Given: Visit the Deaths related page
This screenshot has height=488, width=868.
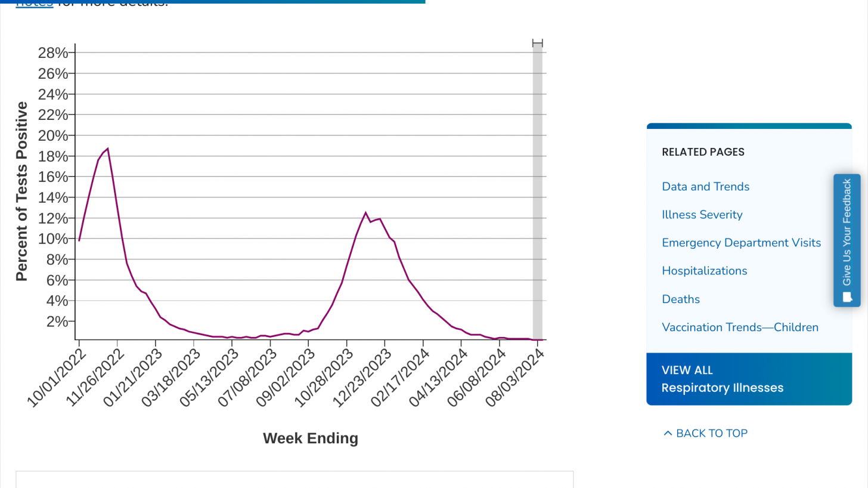Looking at the screenshot, I should (x=681, y=299).
